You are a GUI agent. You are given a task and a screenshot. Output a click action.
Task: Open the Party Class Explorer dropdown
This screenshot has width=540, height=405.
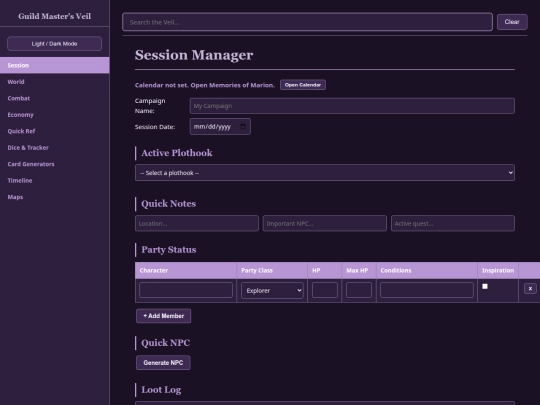pyautogui.click(x=272, y=290)
